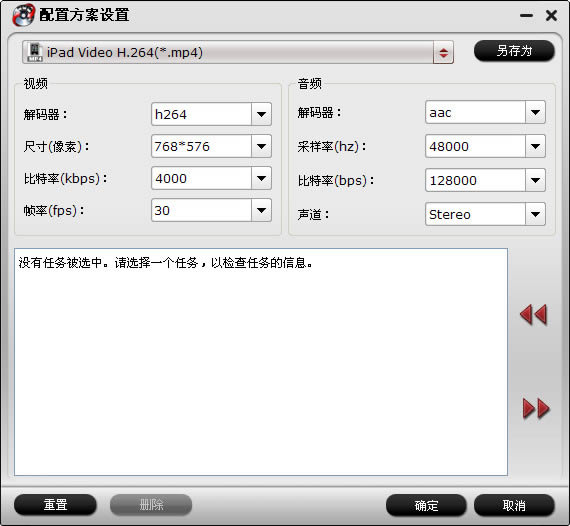Click the task info message text area

(x=261, y=362)
